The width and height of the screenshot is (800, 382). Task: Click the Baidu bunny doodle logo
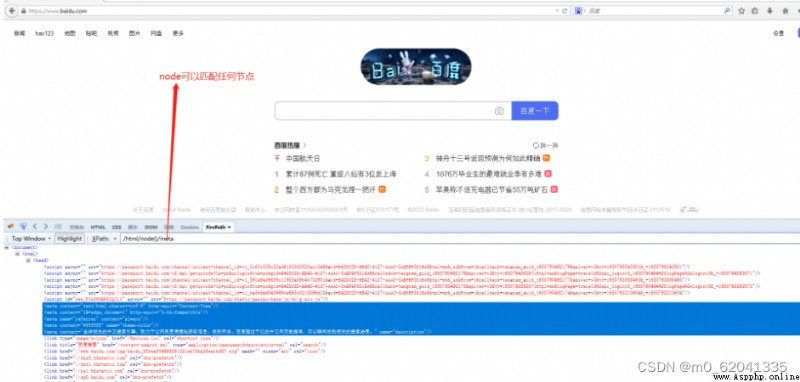coord(416,66)
